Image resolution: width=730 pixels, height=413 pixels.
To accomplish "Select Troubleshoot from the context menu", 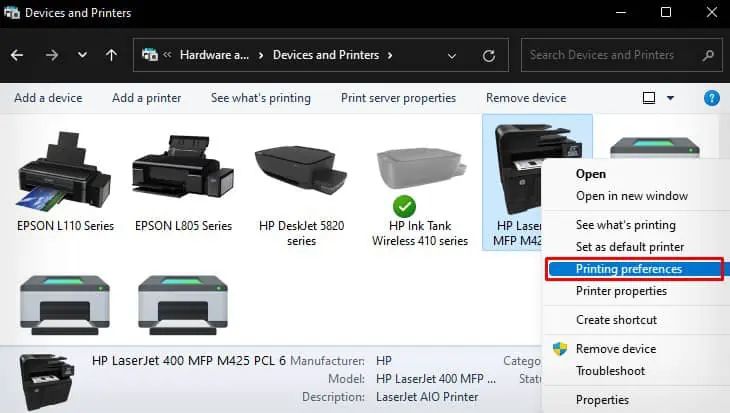I will coord(610,371).
